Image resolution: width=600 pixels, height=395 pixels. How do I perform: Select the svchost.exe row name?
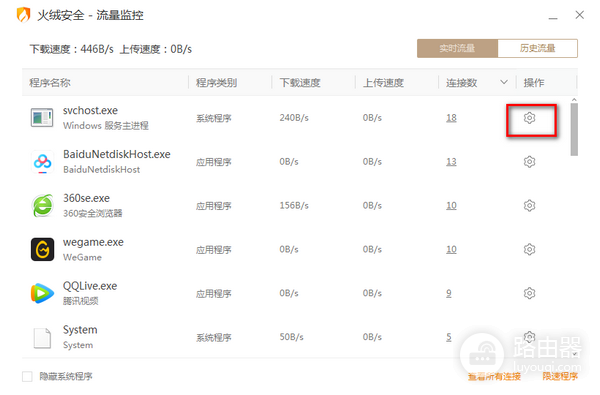tap(90, 111)
